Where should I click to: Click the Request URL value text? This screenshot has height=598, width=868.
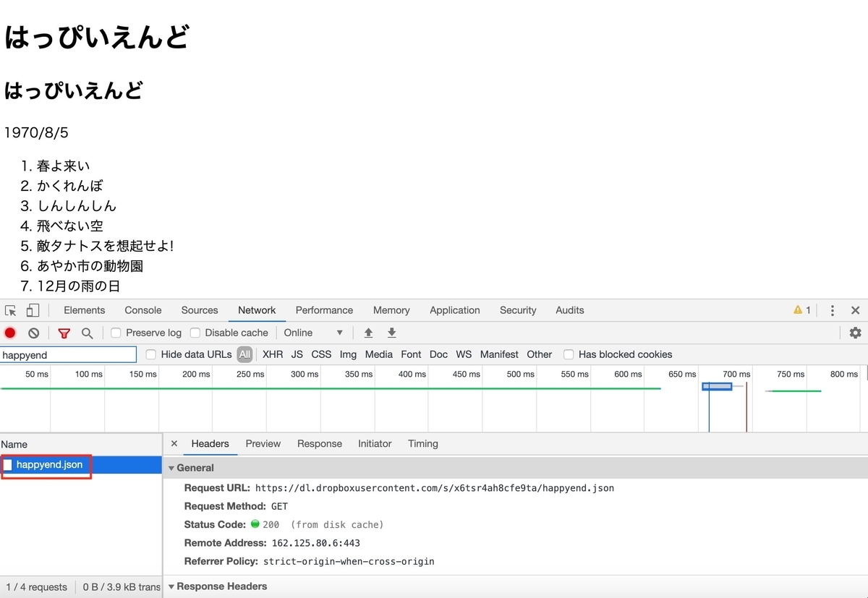[x=435, y=488]
